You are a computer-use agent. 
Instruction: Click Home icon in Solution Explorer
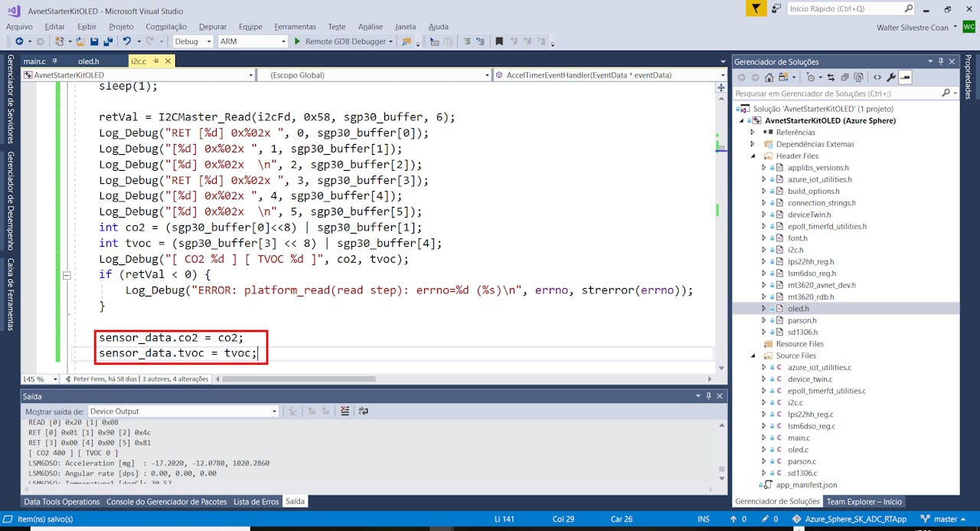tap(769, 77)
